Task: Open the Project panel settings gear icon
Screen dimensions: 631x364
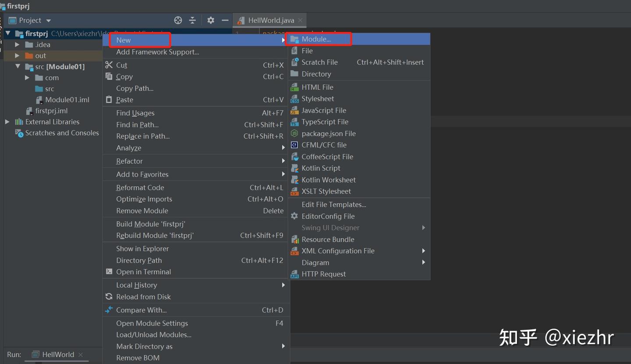Action: (210, 20)
